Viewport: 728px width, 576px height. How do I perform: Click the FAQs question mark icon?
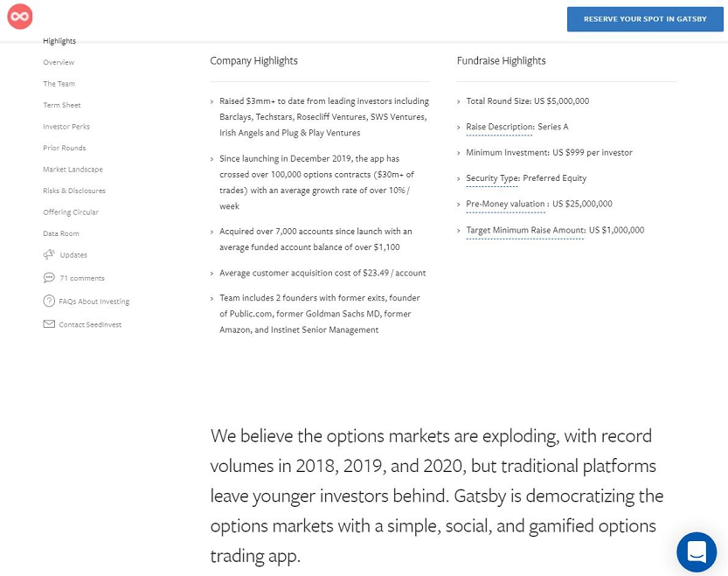[49, 302]
